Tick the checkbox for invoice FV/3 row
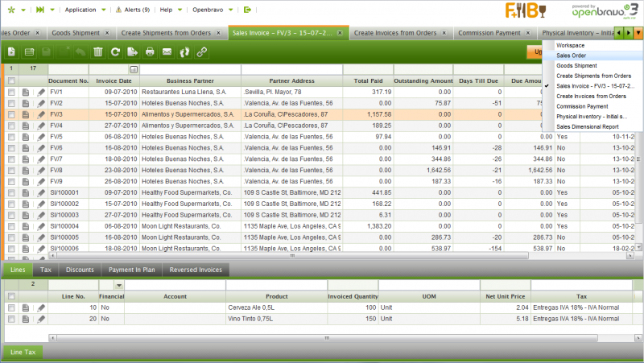This screenshot has width=644, height=363. tap(12, 115)
